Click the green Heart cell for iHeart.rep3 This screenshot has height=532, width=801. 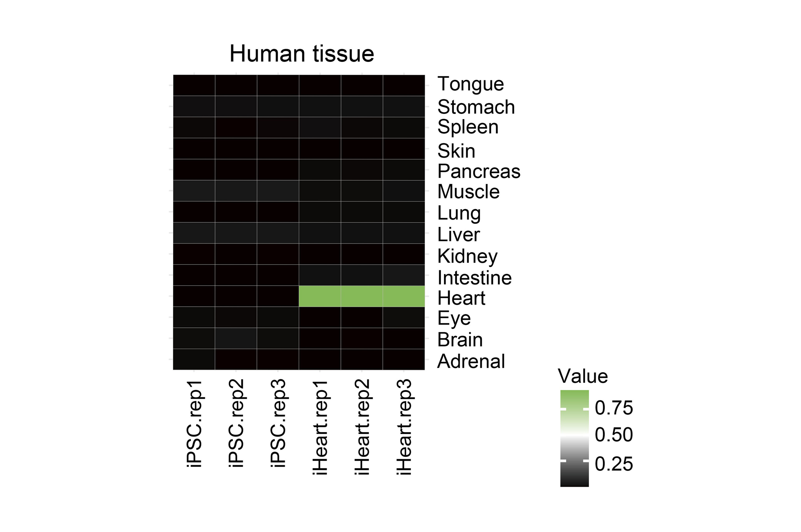click(404, 296)
